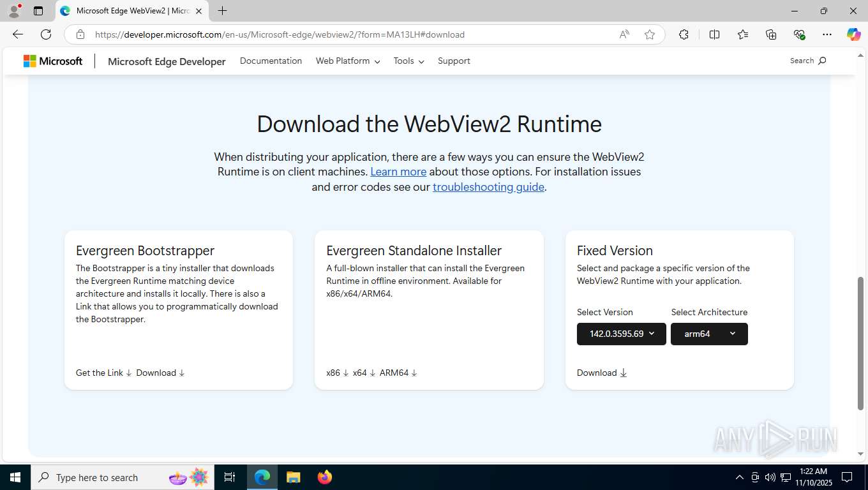
Task: Open Collections icon
Action: pos(771,34)
